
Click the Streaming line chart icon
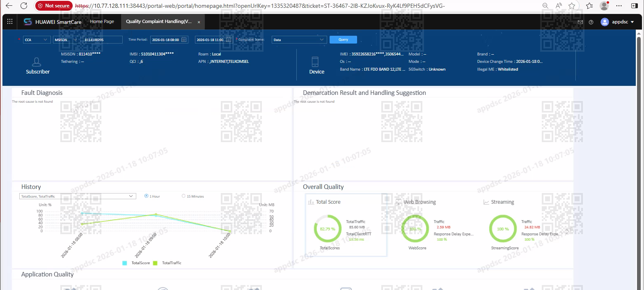486,202
